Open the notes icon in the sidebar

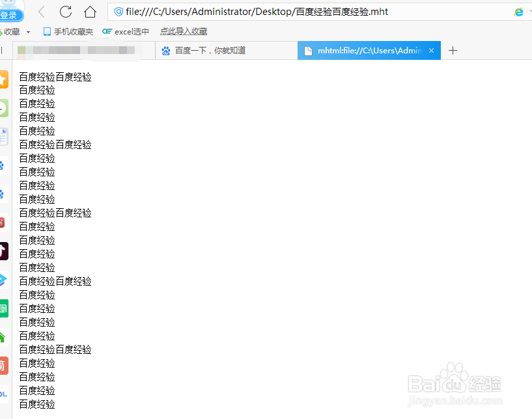coord(3,137)
